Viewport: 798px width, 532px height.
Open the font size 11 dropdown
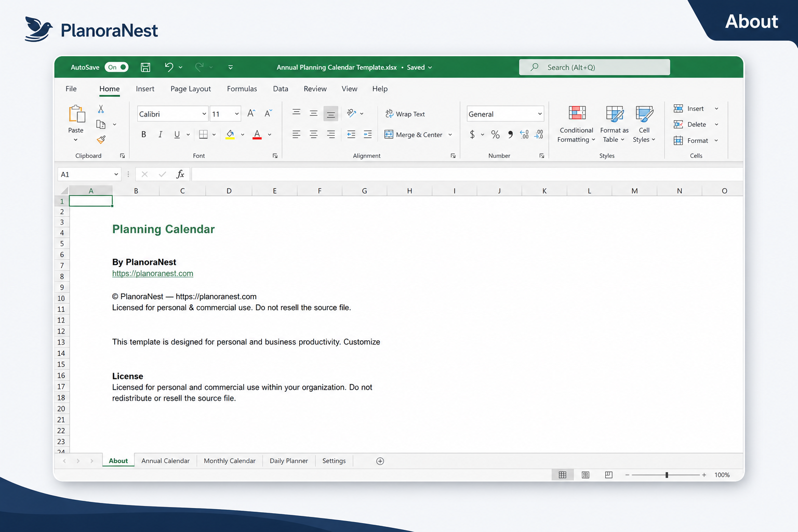pyautogui.click(x=237, y=114)
